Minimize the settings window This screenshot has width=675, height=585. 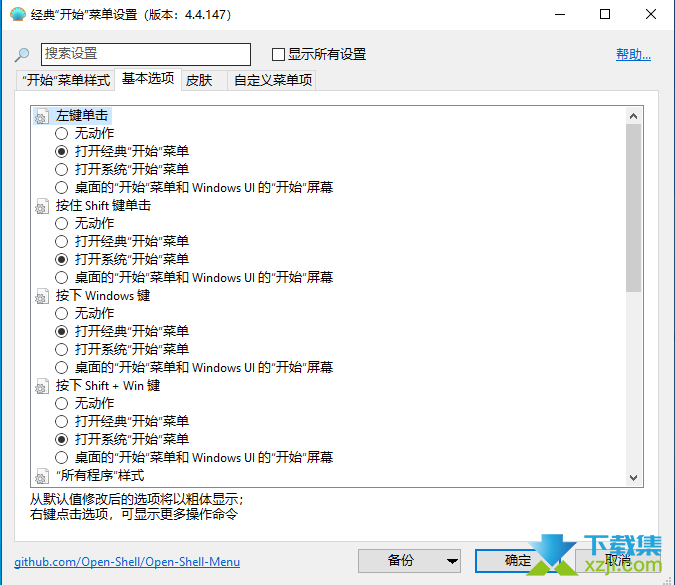(x=560, y=14)
